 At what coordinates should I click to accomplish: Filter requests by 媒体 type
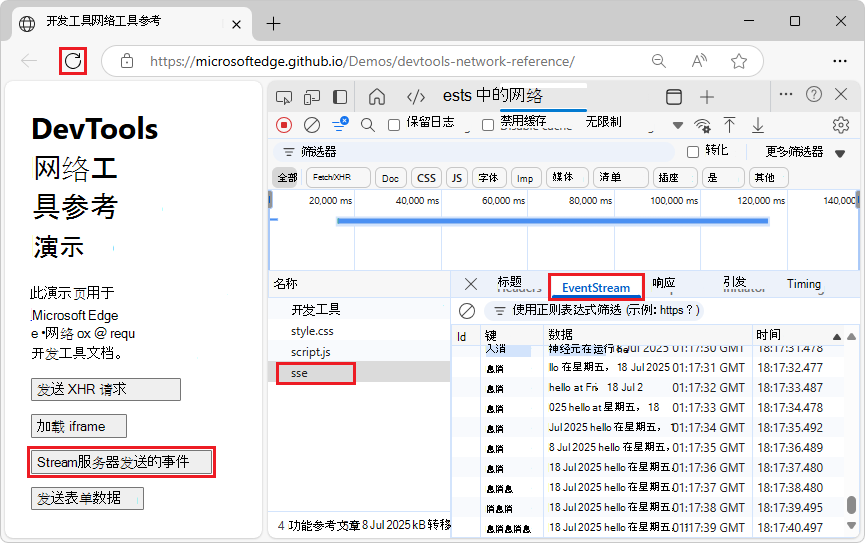point(568,178)
